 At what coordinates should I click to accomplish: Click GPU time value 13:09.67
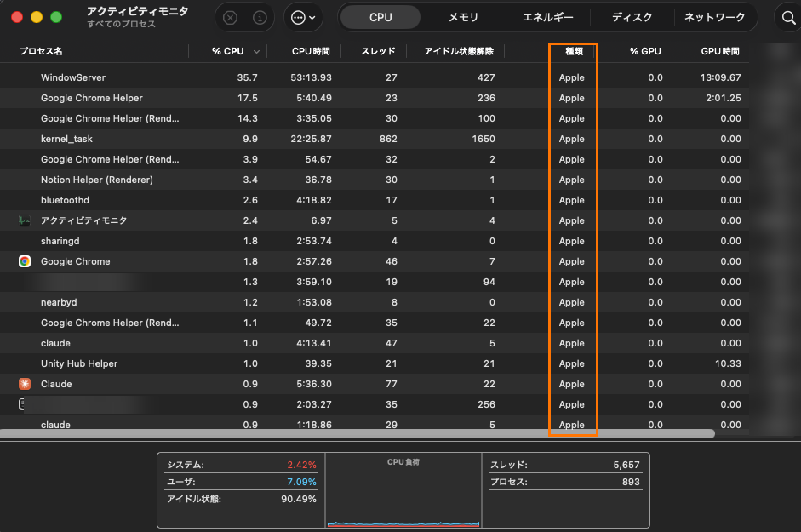pyautogui.click(x=720, y=77)
